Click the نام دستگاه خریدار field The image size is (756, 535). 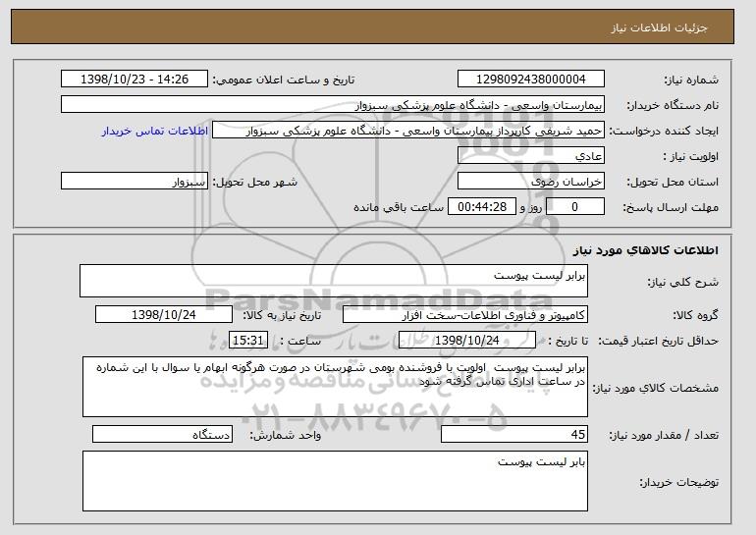[333, 105]
